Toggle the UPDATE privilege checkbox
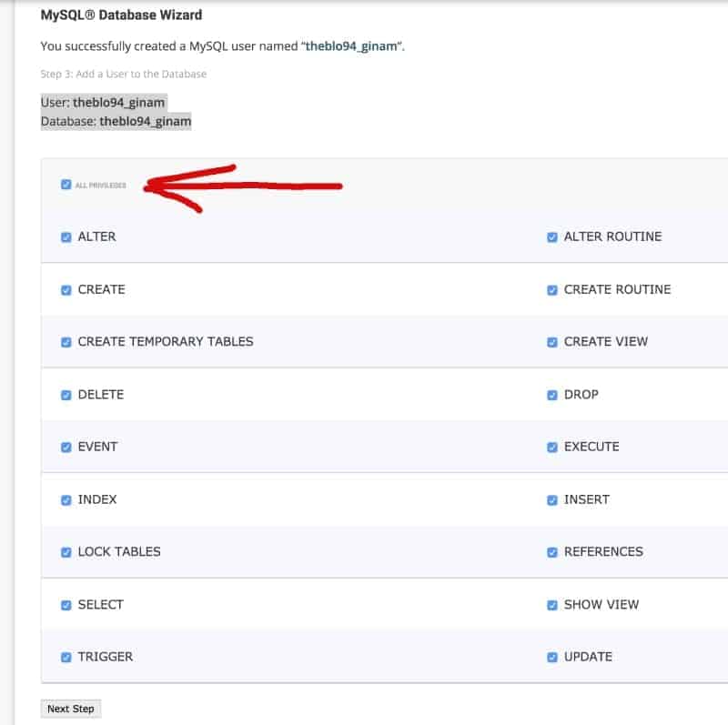The height and width of the screenshot is (725, 728). 552,658
